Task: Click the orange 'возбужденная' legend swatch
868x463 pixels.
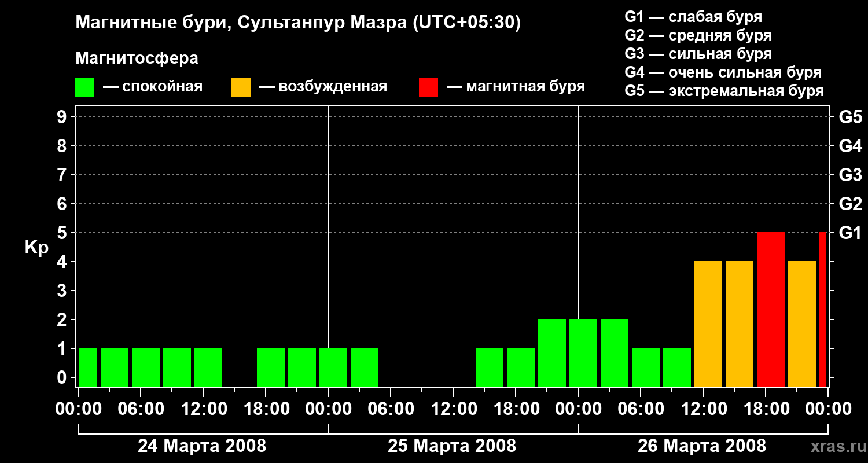Action: (x=241, y=87)
